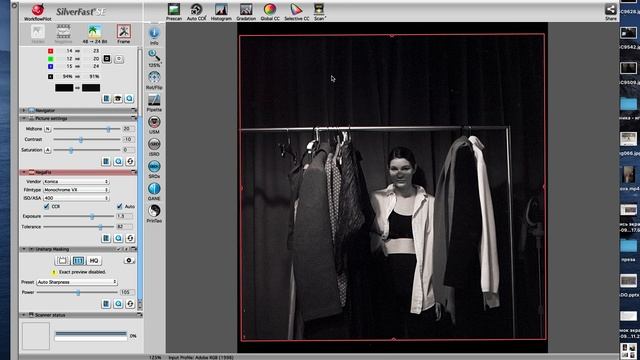Viewport: 640px width, 360px height.
Task: Click QuickTime help icon in densitometer panel
Action: pyautogui.click(x=129, y=98)
